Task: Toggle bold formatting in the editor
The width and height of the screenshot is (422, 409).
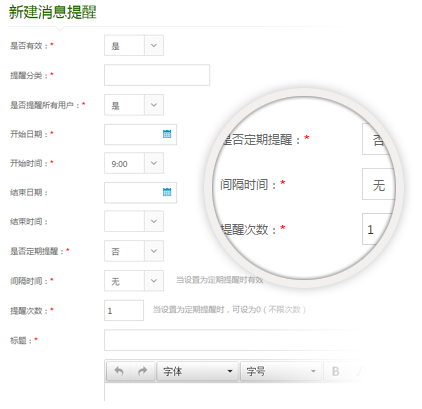Action: 336,371
